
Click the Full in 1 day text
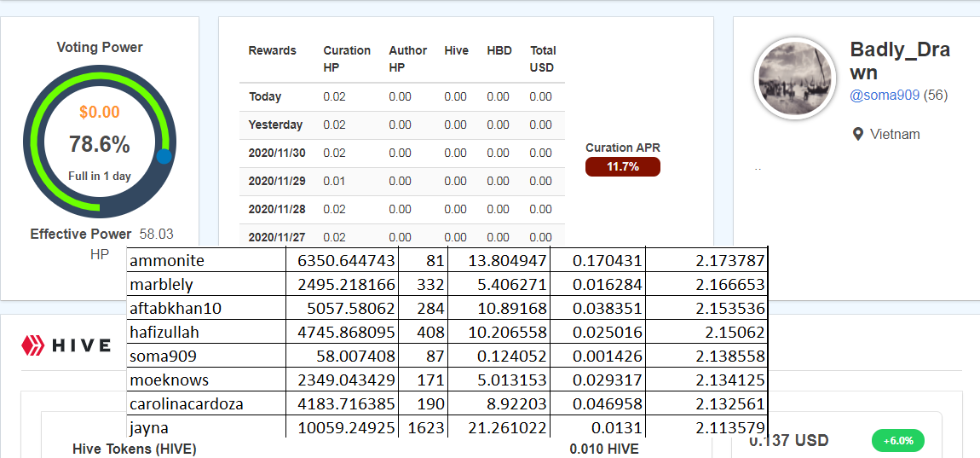coord(100,176)
